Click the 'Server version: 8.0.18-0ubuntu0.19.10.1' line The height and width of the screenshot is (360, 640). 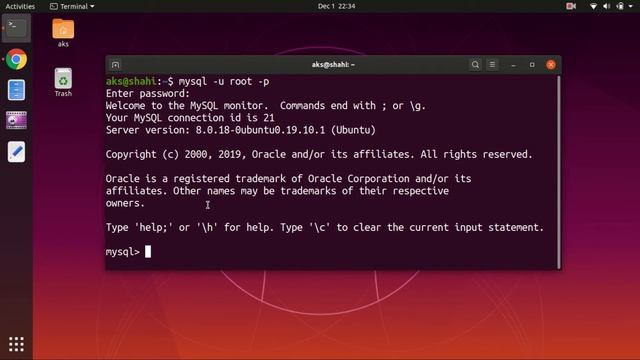[x=240, y=130]
